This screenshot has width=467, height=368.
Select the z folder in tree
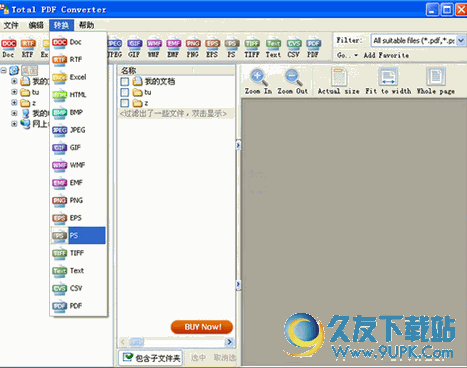pyautogui.click(x=29, y=103)
